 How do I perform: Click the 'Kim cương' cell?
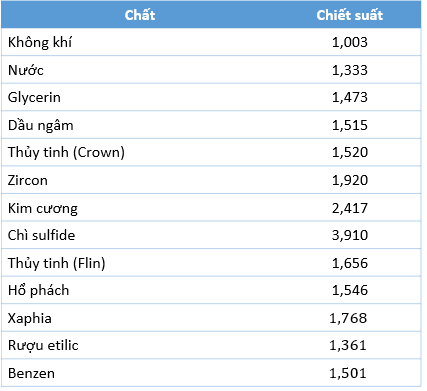[43, 208]
